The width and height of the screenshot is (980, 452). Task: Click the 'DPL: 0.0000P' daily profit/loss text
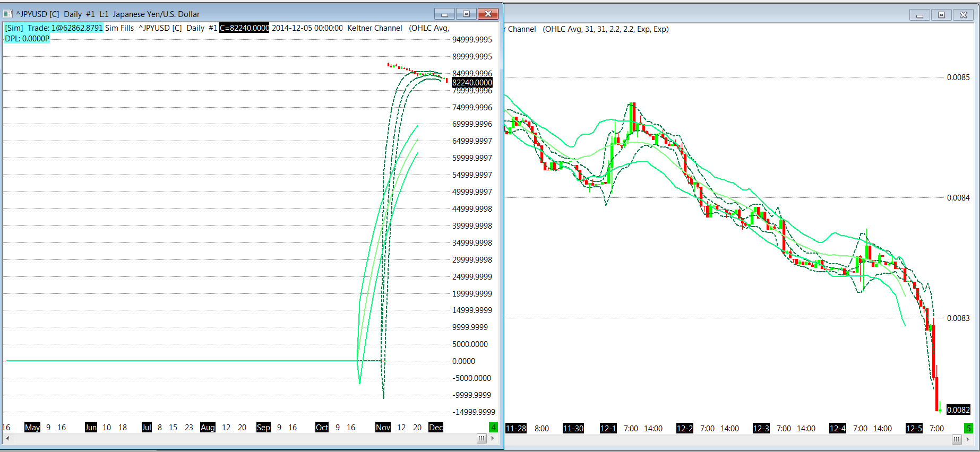pos(27,39)
